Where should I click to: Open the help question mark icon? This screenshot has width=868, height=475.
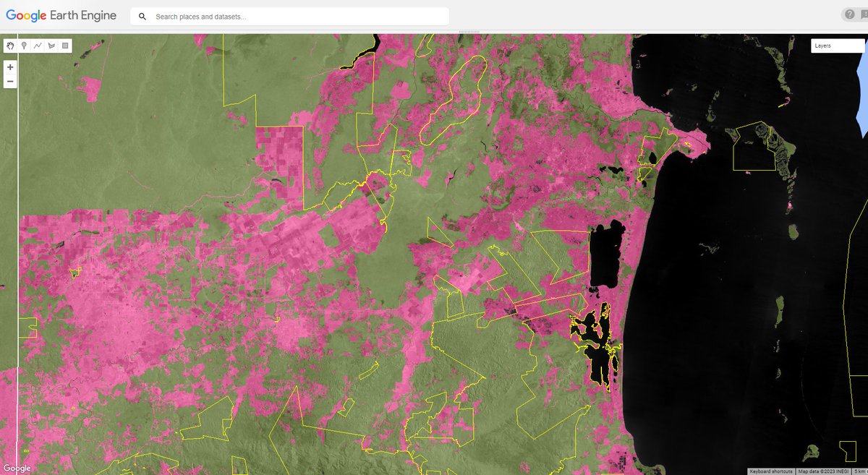[x=848, y=15]
